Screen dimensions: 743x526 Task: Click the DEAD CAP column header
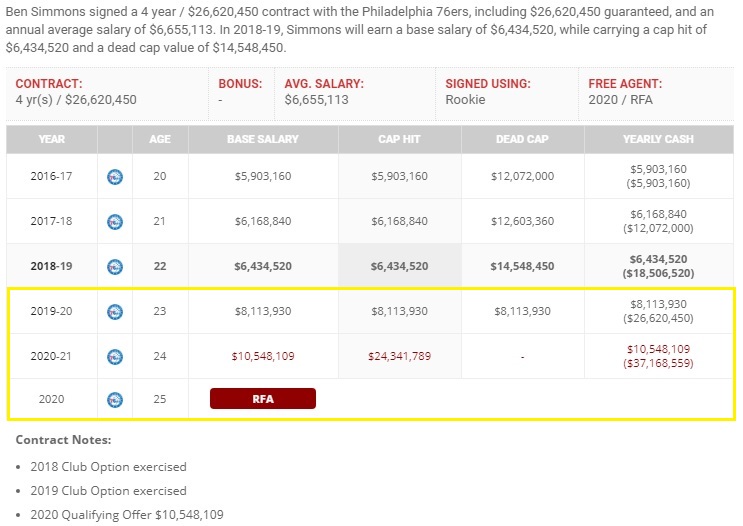(522, 139)
